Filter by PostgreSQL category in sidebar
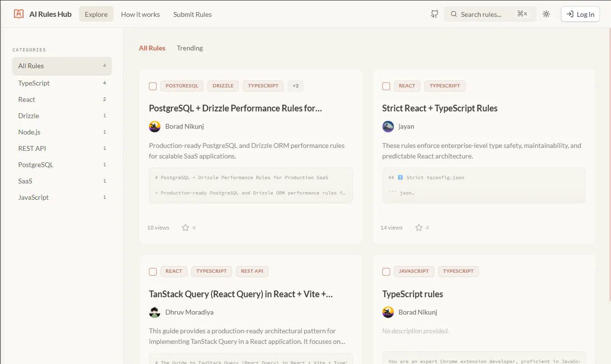The width and height of the screenshot is (611, 364). [x=62, y=165]
